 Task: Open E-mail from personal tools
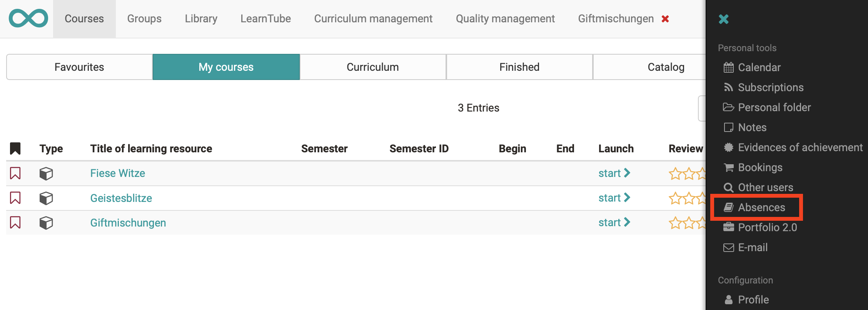pos(752,247)
